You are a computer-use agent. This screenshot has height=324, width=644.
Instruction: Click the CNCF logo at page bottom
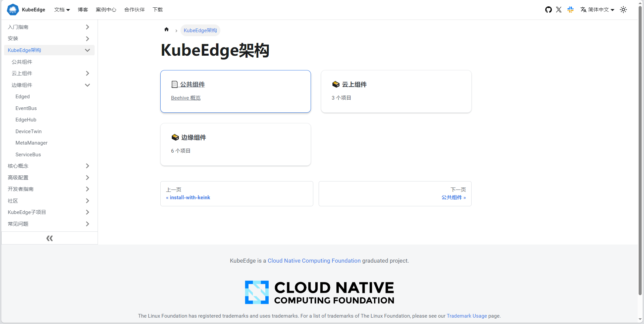[319, 292]
